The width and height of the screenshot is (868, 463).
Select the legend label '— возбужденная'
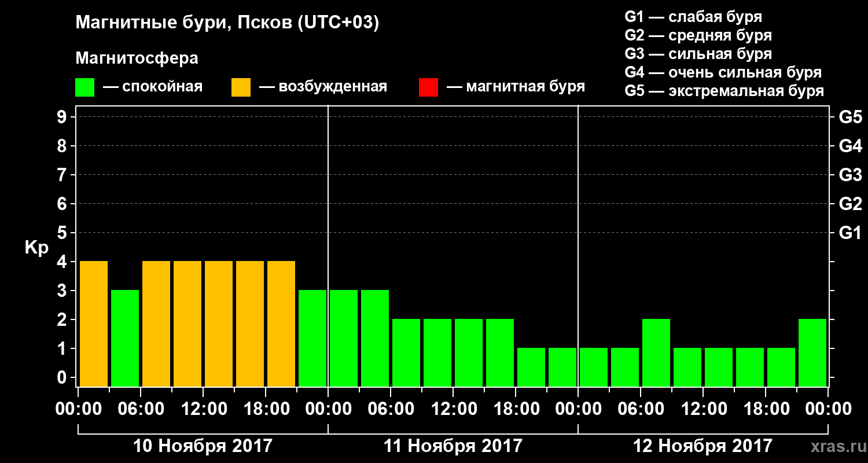pos(323,87)
